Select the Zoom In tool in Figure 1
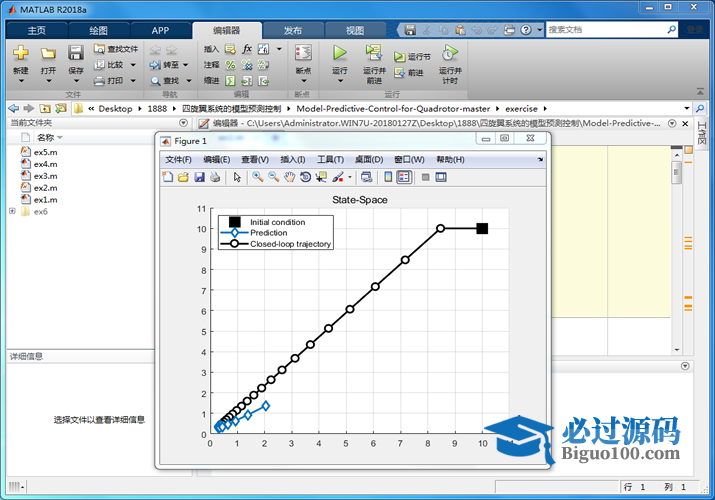 pyautogui.click(x=258, y=177)
